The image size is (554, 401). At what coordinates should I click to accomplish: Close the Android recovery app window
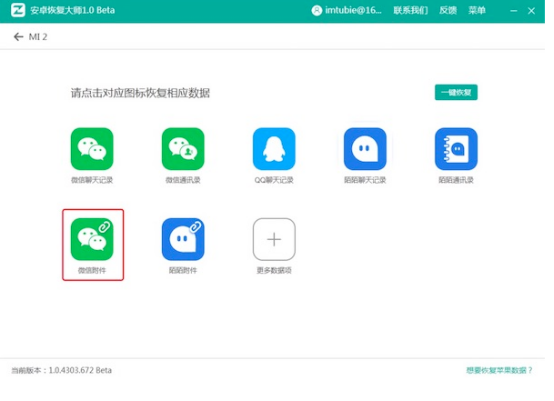531,11
